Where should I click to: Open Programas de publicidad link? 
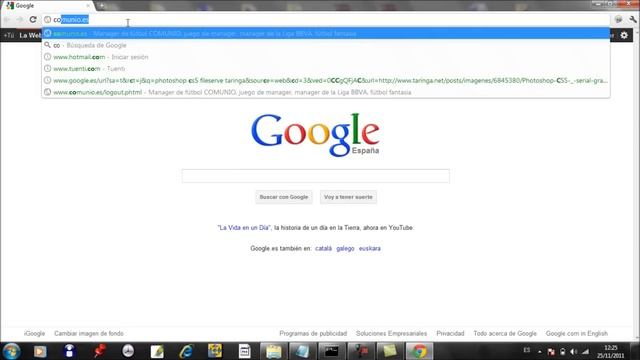[x=313, y=333]
